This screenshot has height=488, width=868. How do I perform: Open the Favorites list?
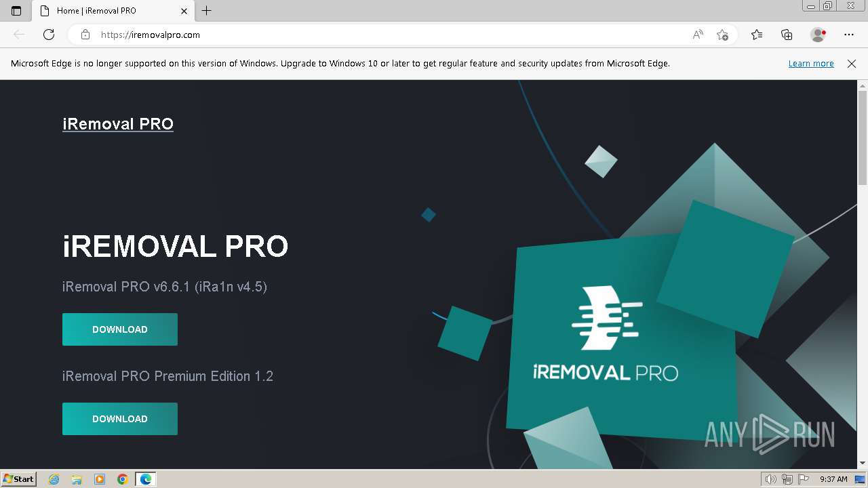pos(757,35)
